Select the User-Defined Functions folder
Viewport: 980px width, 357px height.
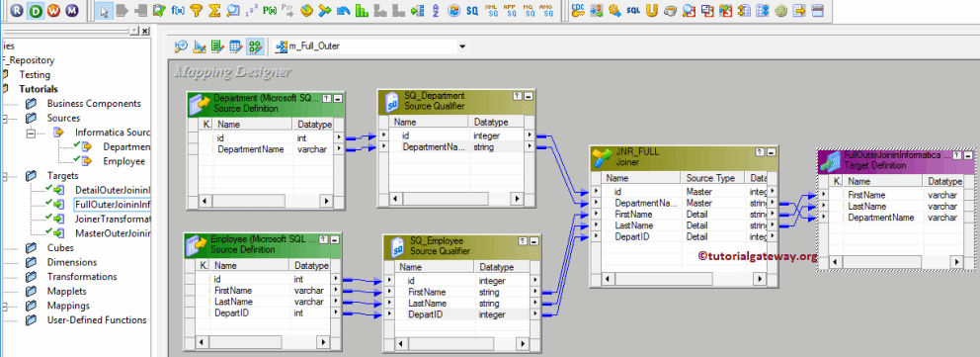click(x=97, y=319)
